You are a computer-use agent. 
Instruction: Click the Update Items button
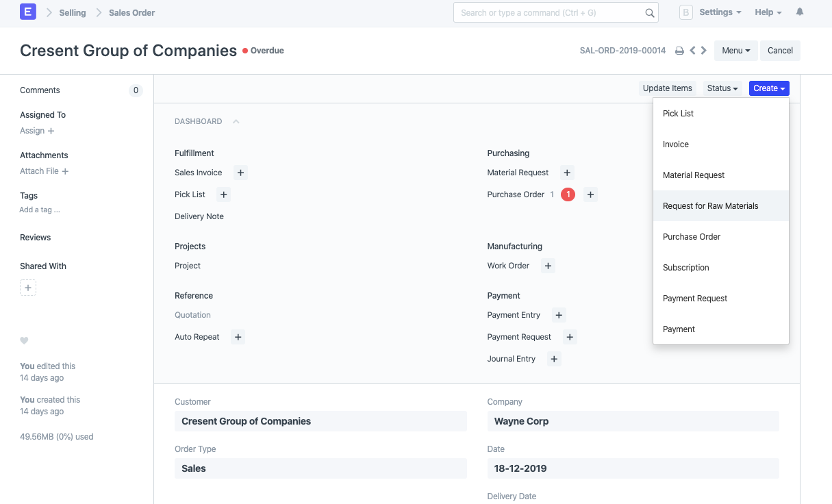click(667, 88)
